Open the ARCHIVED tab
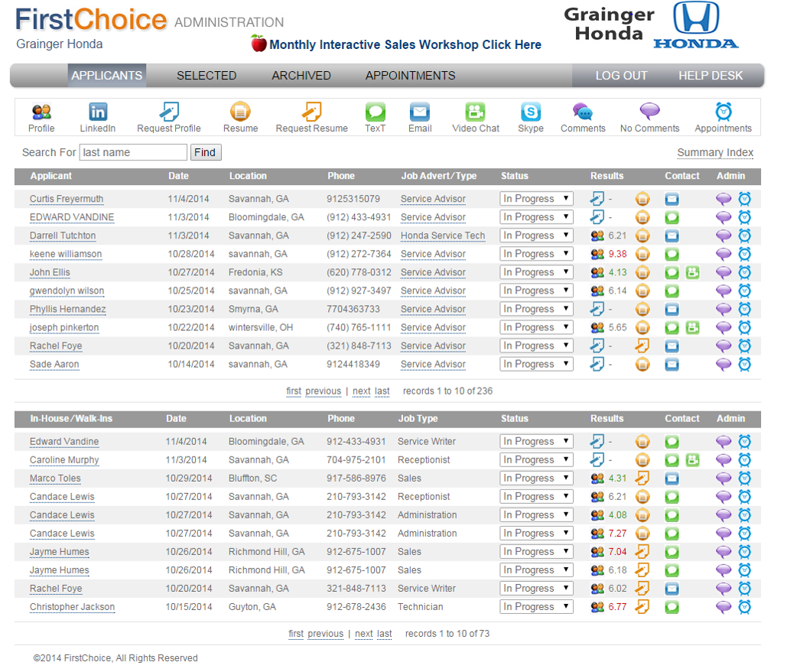787x672 pixels. point(301,75)
